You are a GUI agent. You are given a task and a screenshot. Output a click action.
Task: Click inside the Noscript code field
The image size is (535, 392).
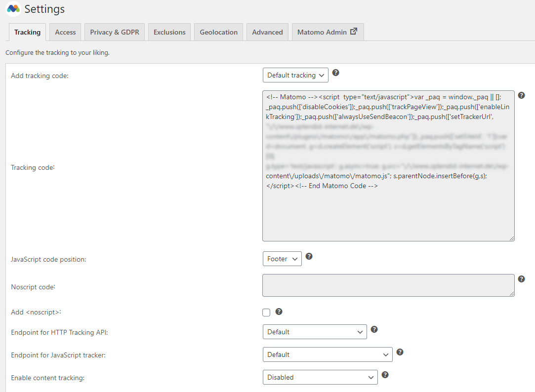(388, 285)
